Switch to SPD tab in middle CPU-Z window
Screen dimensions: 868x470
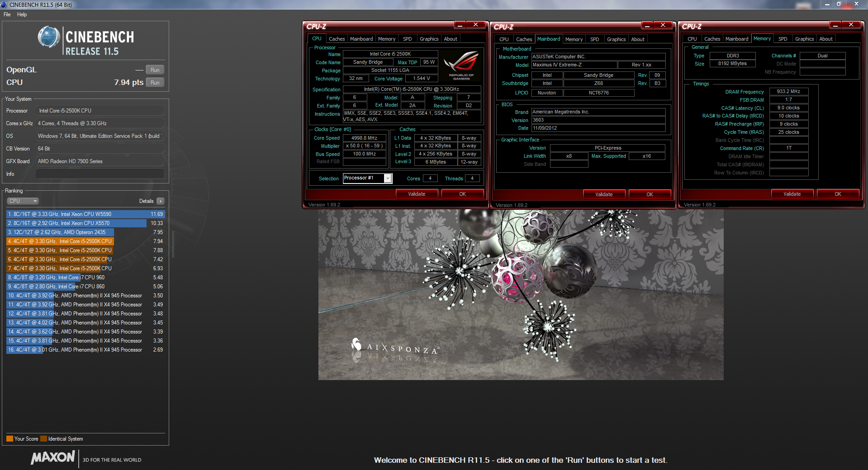click(x=594, y=39)
